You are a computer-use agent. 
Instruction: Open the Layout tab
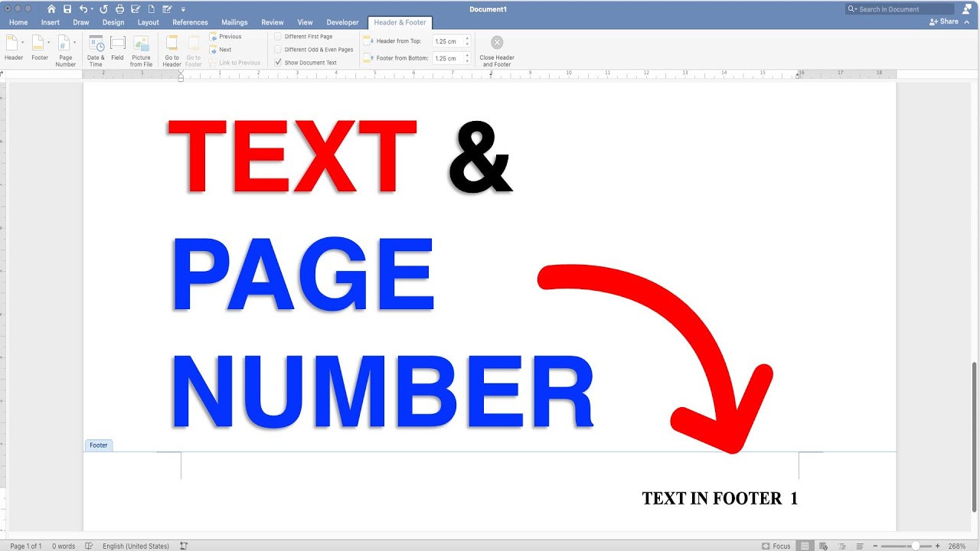pyautogui.click(x=149, y=22)
